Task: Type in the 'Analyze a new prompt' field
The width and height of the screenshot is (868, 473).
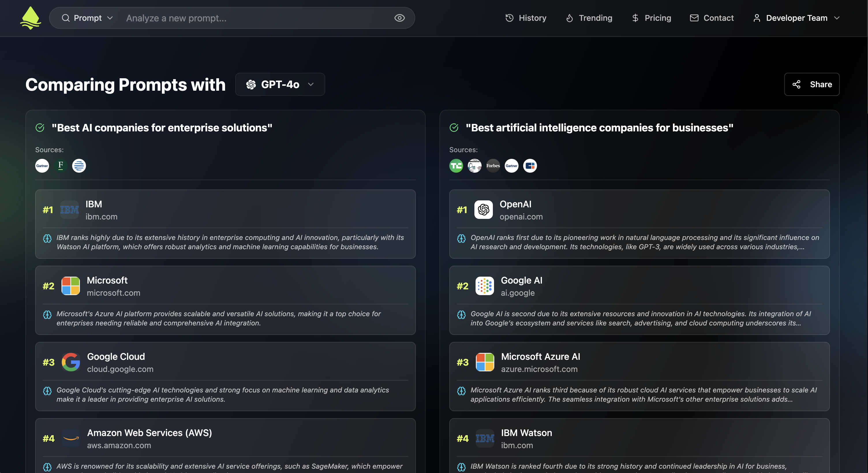Action: click(x=256, y=18)
